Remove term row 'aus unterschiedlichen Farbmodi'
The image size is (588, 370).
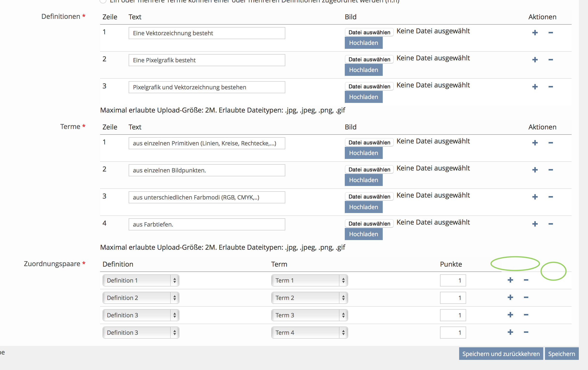[x=550, y=197]
